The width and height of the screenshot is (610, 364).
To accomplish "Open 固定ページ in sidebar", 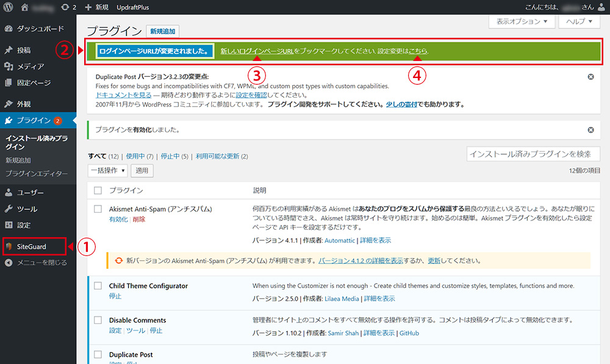I will pyautogui.click(x=34, y=83).
